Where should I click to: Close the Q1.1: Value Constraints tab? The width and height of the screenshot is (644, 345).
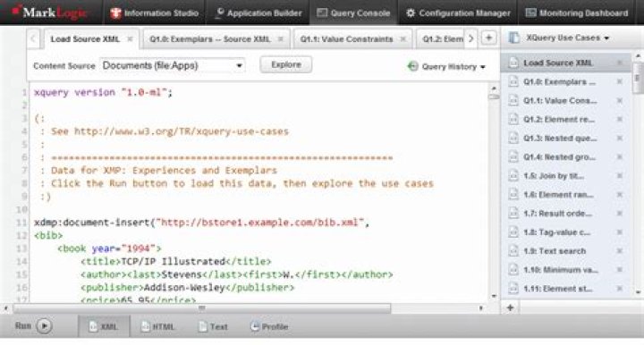click(x=403, y=39)
